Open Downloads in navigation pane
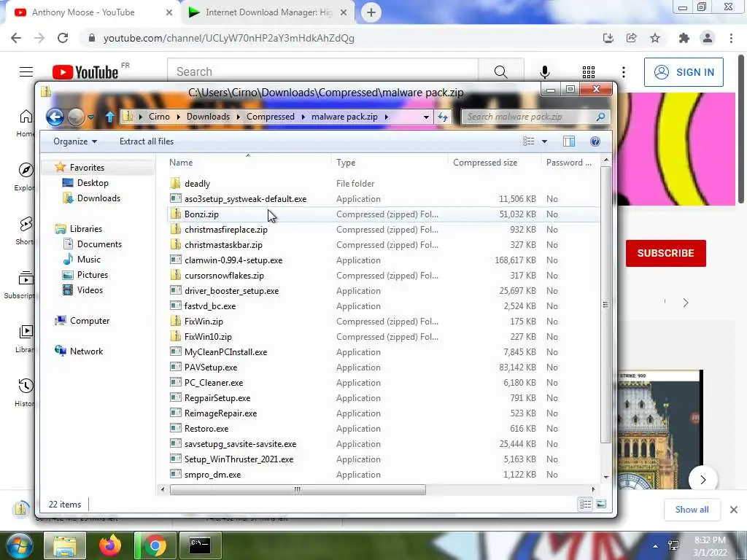This screenshot has height=560, width=747. [x=98, y=198]
